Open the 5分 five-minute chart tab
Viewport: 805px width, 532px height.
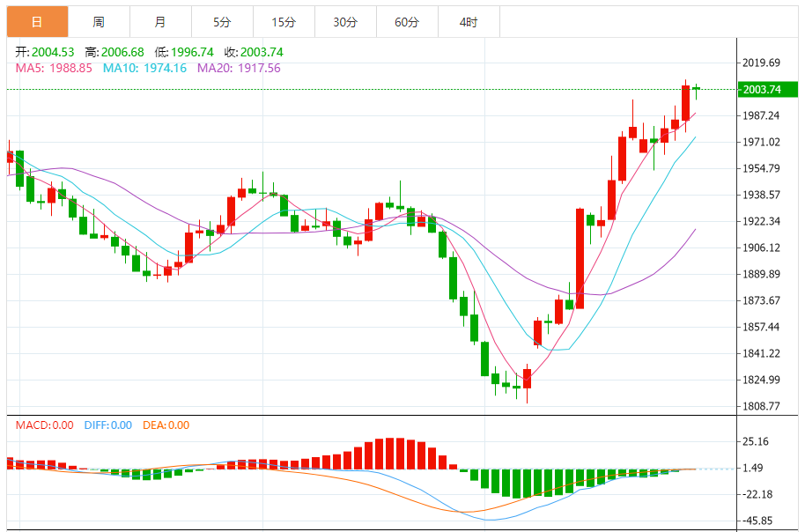coord(222,21)
